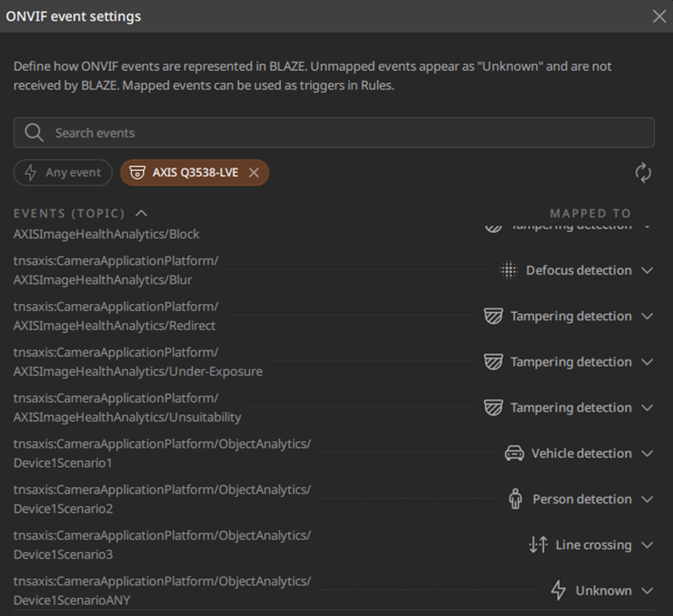Select the AXISImageHealthAnalytics/Redirect event row
Image resolution: width=673 pixels, height=616 pixels.
[334, 316]
